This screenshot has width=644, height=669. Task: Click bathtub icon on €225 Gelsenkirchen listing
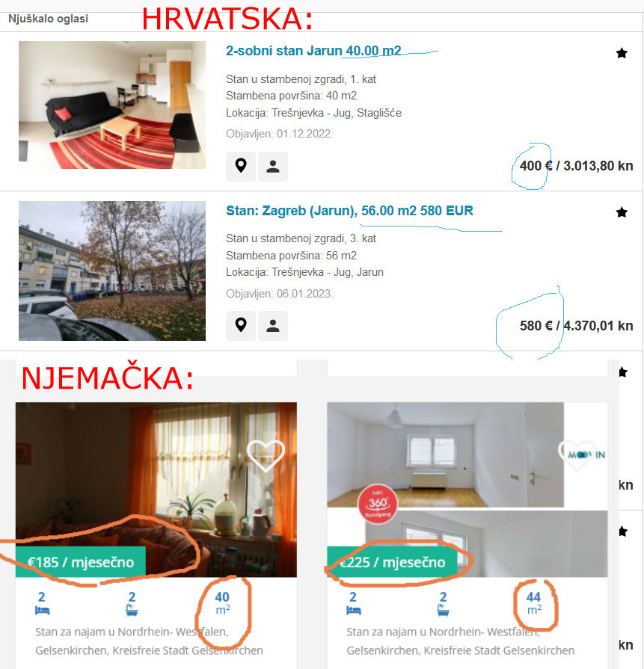(444, 611)
